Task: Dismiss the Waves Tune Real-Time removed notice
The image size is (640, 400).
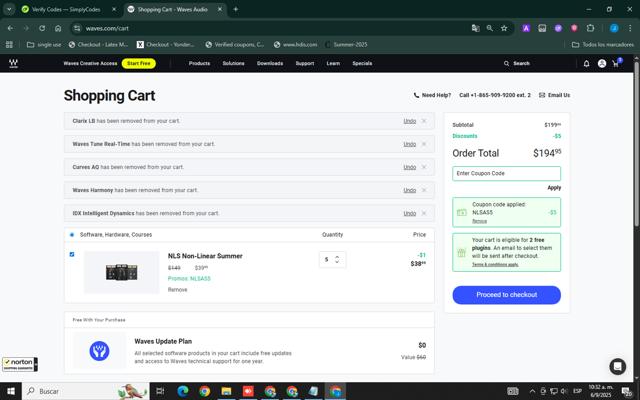Action: (x=424, y=144)
